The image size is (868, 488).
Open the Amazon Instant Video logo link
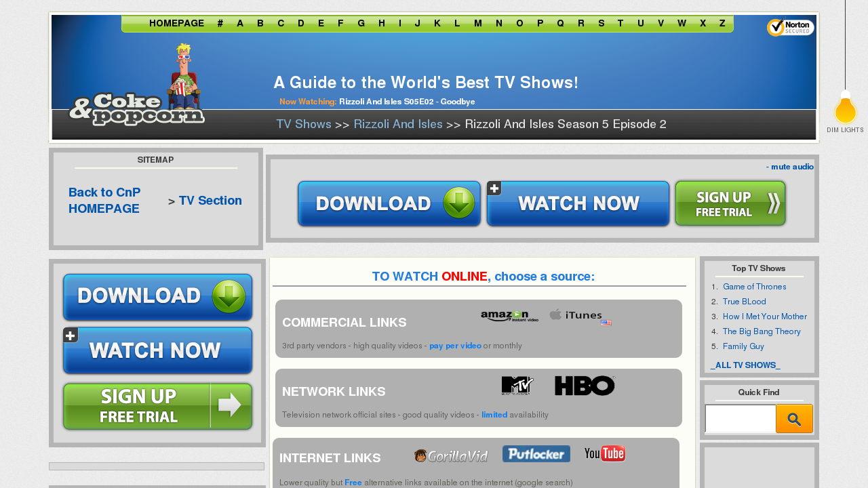[509, 316]
